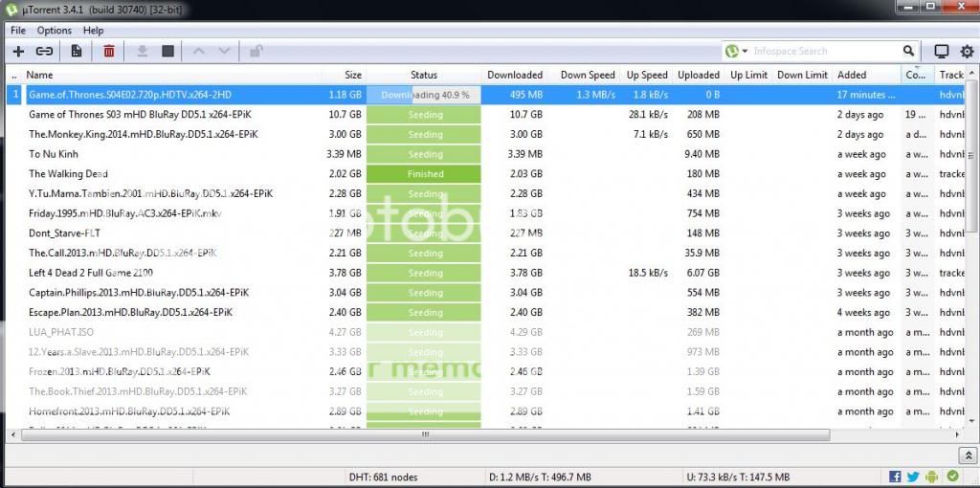Click Seeding status bar of To Nu Kinh
Image resolution: width=980 pixels, height=488 pixels.
pyautogui.click(x=424, y=154)
